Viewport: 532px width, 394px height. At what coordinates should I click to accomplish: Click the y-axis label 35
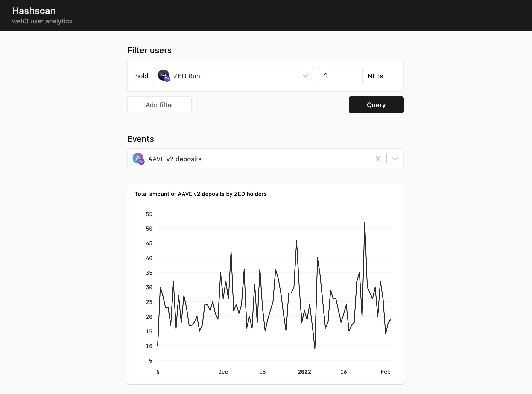[149, 273]
